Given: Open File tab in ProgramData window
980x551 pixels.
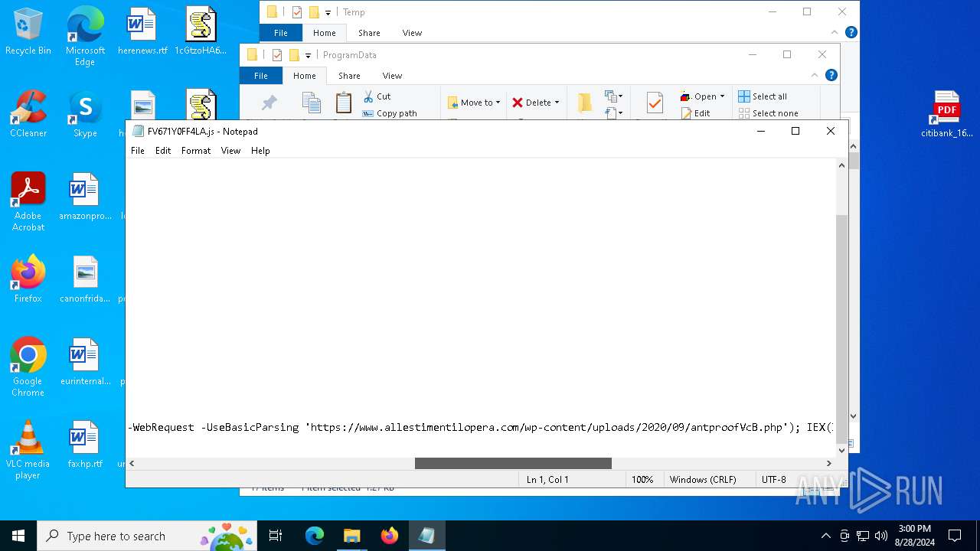Looking at the screenshot, I should coord(261,76).
